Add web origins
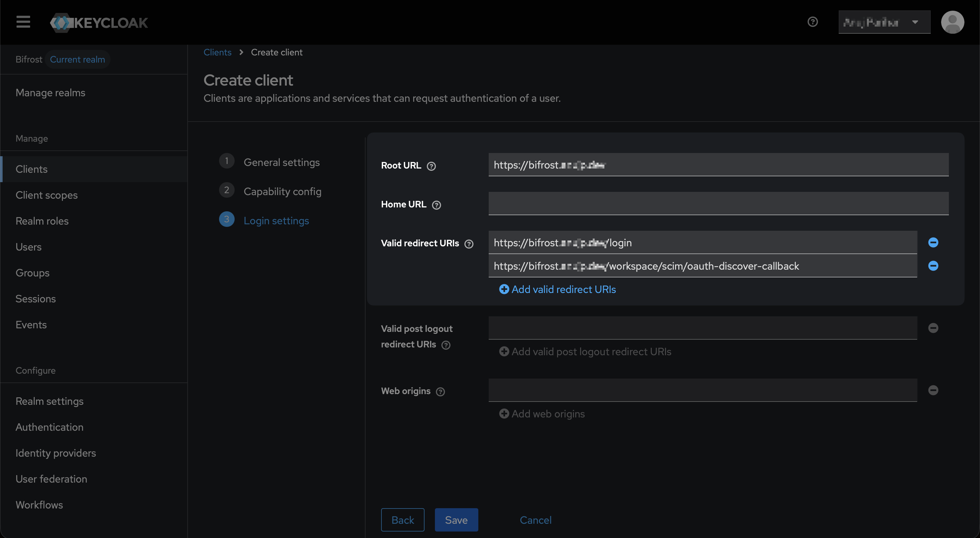This screenshot has width=980, height=538. click(542, 414)
